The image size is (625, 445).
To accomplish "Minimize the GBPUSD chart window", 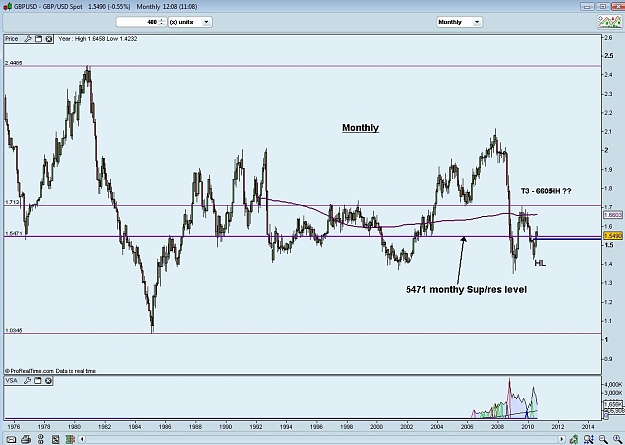I will pyautogui.click(x=586, y=6).
